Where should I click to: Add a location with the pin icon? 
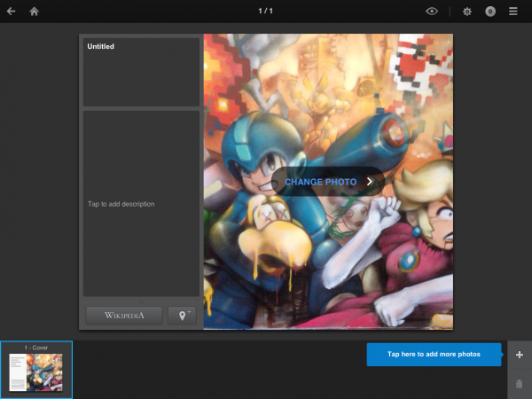[x=182, y=316]
